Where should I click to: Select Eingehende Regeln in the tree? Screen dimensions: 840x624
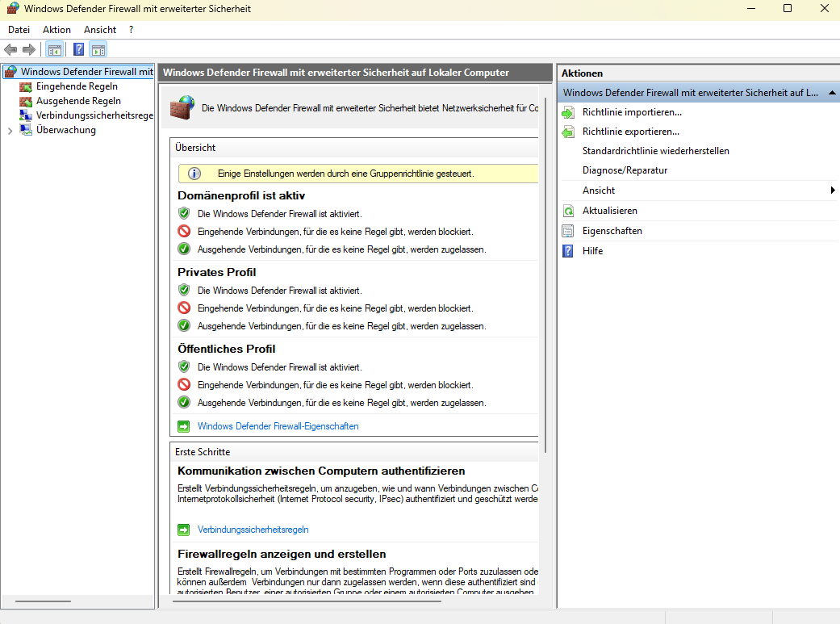[x=77, y=86]
